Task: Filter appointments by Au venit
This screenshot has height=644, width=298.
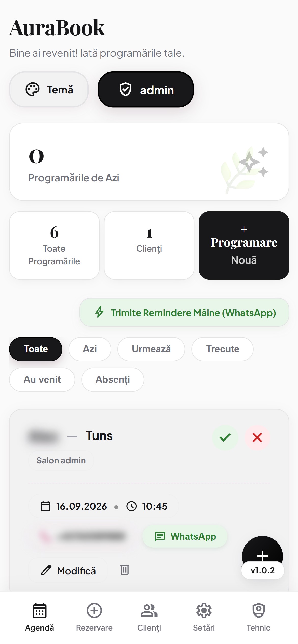Action: [x=42, y=379]
